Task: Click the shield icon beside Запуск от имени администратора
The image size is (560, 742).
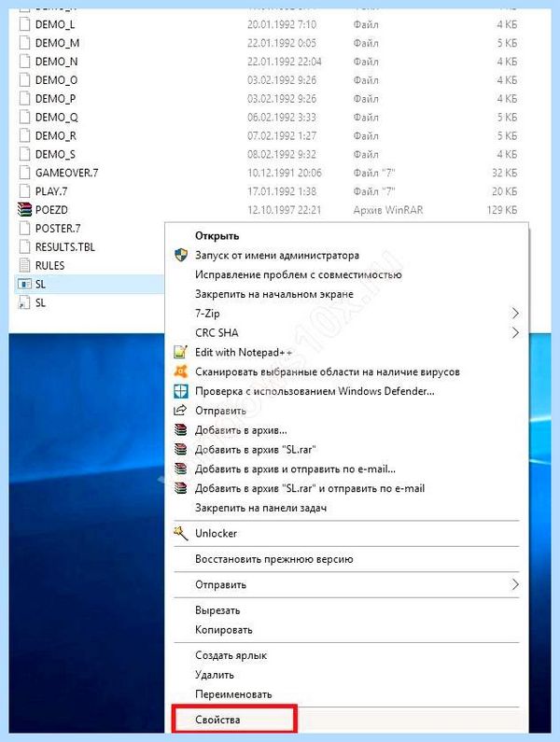Action: (181, 256)
